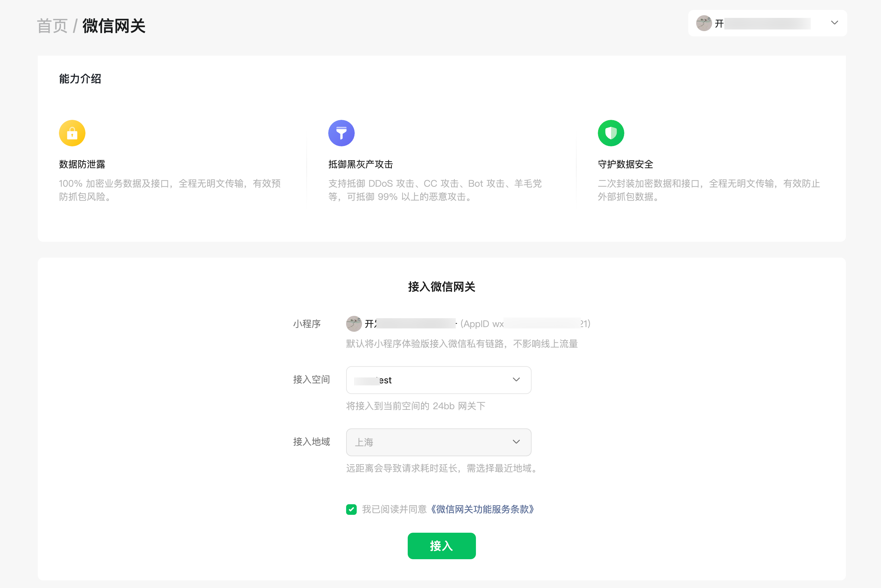Viewport: 881px width, 588px height.
Task: Open the 接入地域 上海 dropdown
Action: pos(438,442)
